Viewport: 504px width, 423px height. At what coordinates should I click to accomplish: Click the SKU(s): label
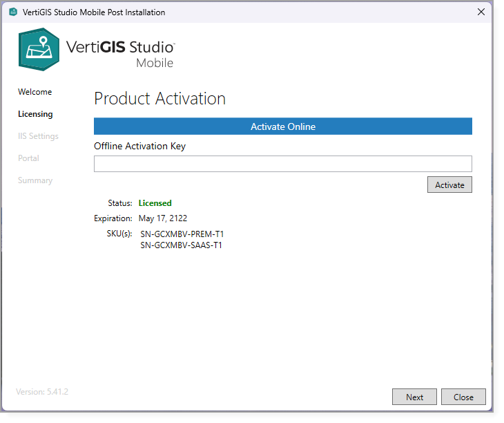point(119,234)
